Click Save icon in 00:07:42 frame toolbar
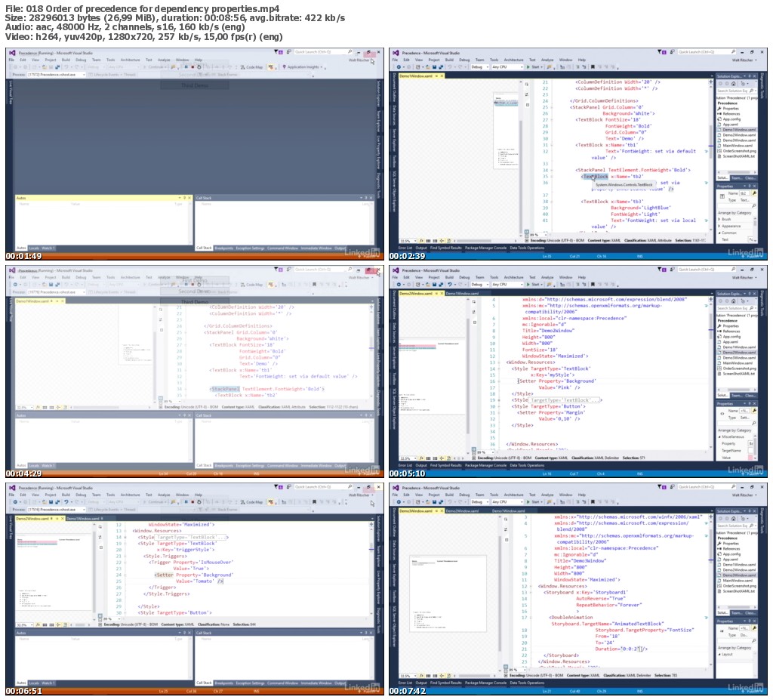The image size is (773, 700). tap(435, 502)
